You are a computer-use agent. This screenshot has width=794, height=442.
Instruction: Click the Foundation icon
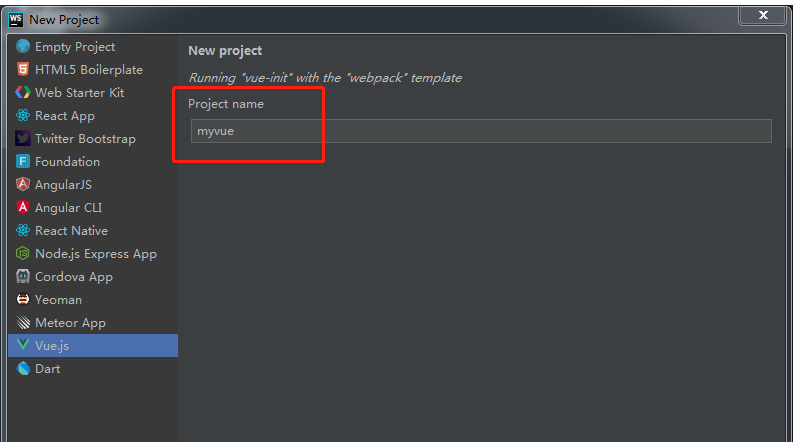pyautogui.click(x=23, y=162)
